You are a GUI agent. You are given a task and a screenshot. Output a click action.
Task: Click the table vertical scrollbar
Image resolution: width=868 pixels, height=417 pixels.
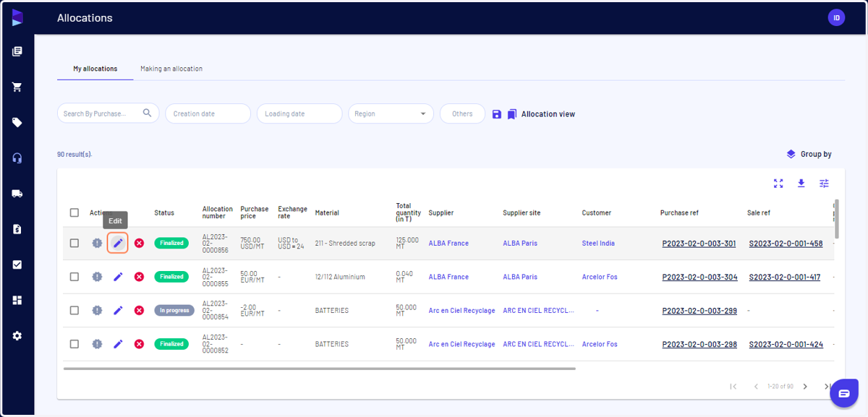[837, 219]
